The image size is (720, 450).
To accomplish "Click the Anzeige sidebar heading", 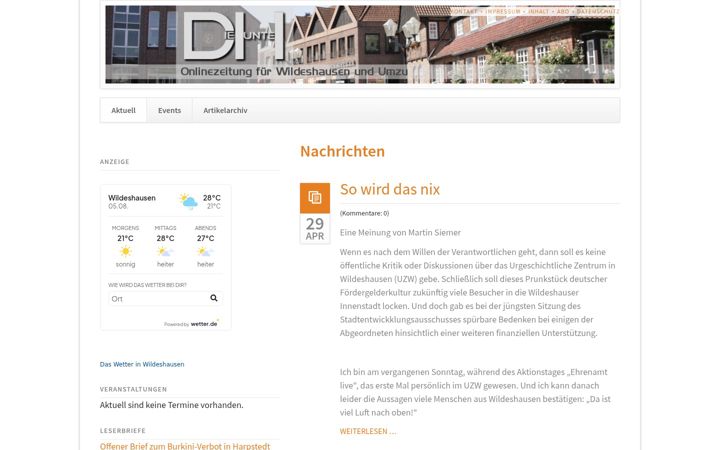I will [x=115, y=162].
